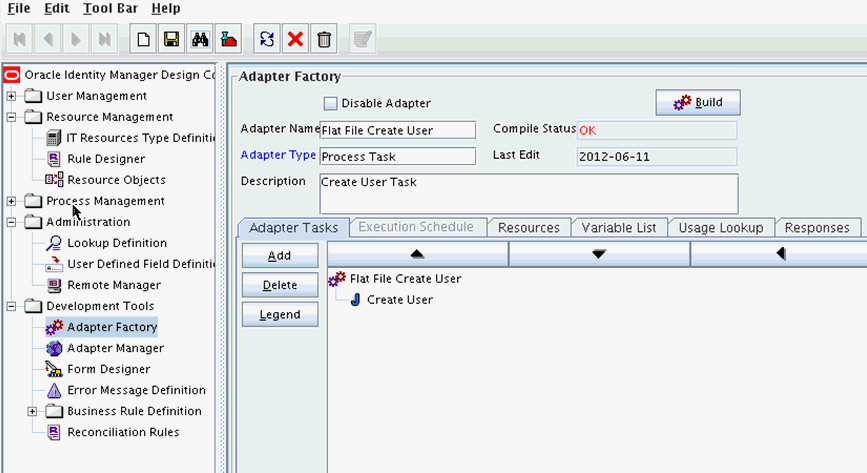Expand the User Management folder
Viewport: 867px width, 473px height.
(x=11, y=96)
